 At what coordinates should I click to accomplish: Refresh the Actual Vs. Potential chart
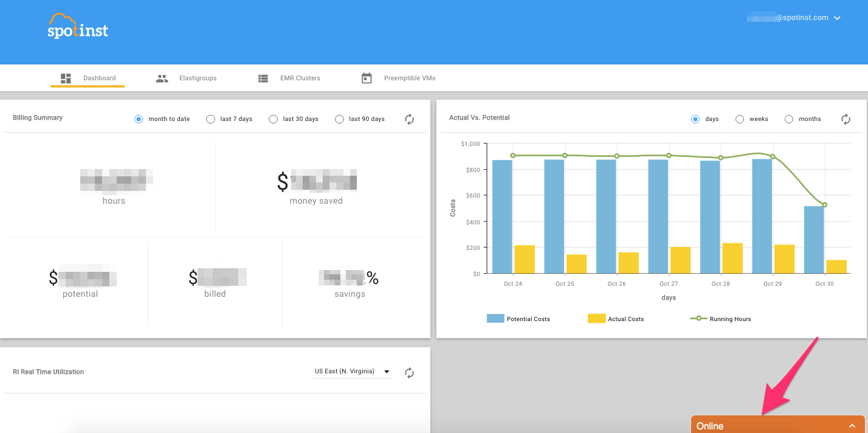(846, 119)
